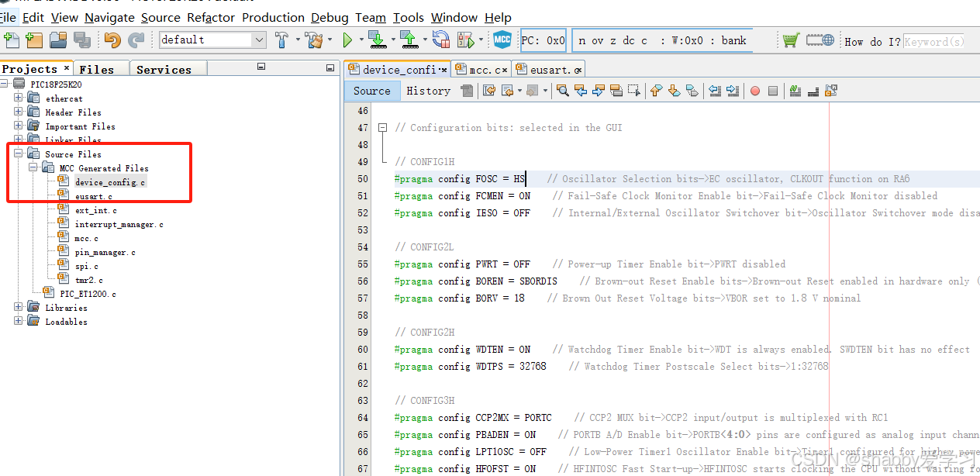The image size is (980, 476).
Task: Shift the line left
Action: click(x=714, y=91)
